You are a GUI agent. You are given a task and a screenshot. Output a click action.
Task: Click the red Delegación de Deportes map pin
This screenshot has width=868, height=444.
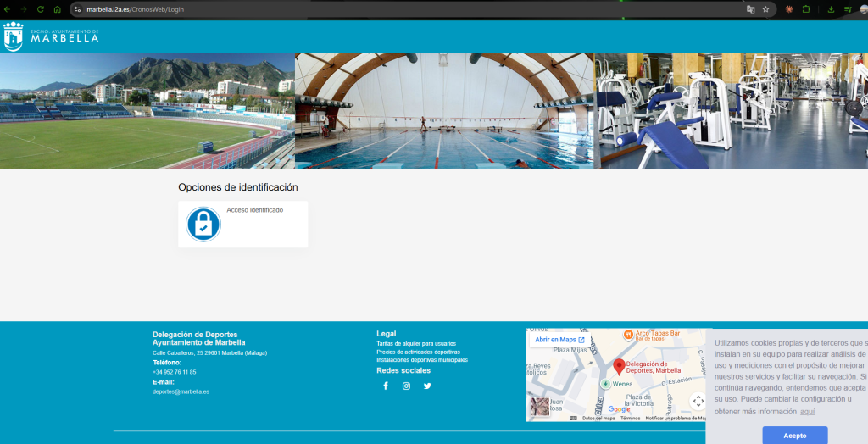point(619,367)
